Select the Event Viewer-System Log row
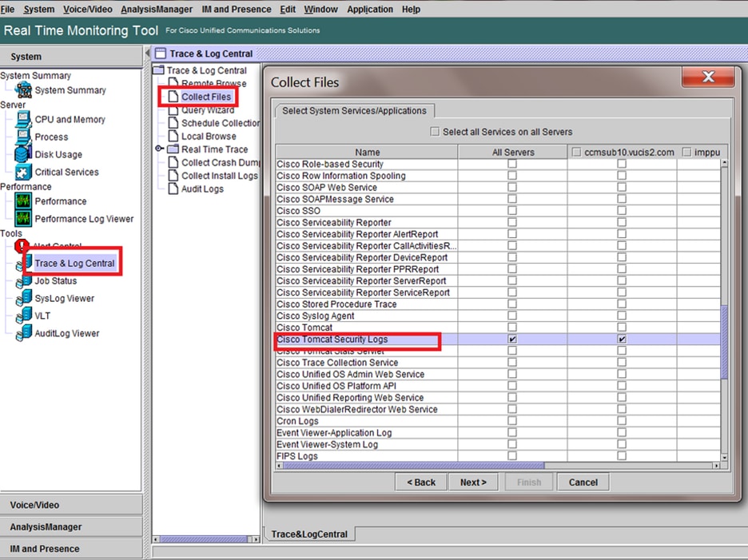This screenshot has height=560, width=748. coord(498,444)
